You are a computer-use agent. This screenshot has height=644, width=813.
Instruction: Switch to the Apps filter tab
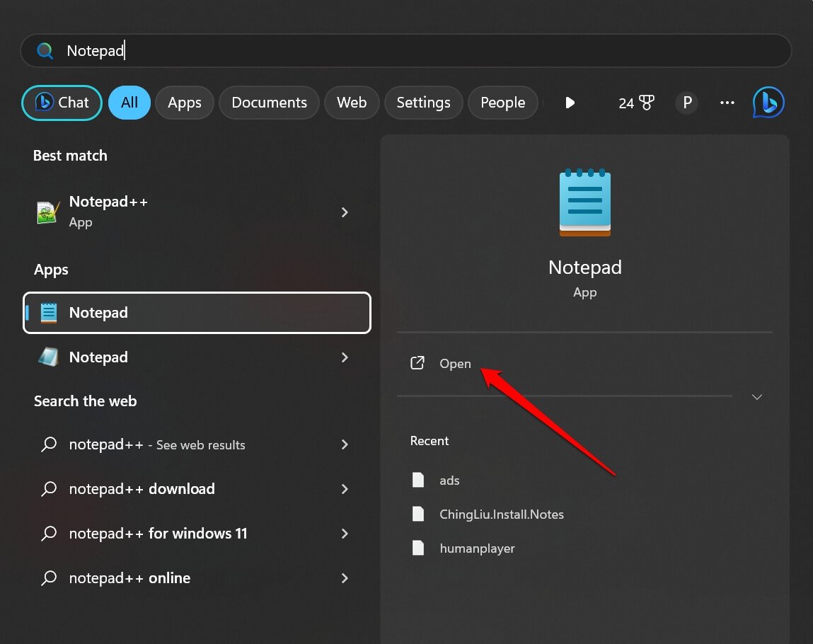point(184,102)
